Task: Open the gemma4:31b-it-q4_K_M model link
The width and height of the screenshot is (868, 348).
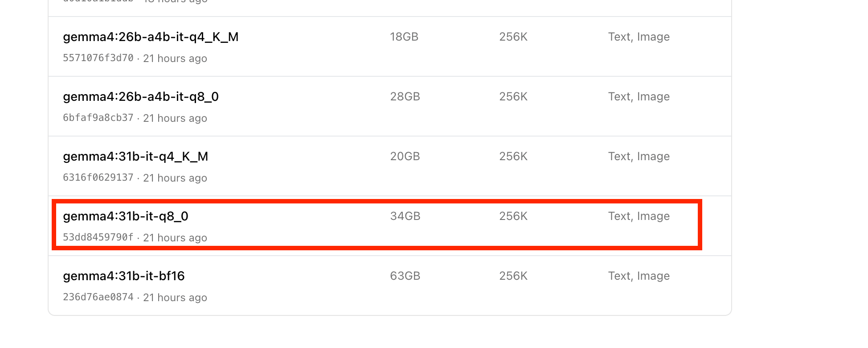Action: (135, 157)
